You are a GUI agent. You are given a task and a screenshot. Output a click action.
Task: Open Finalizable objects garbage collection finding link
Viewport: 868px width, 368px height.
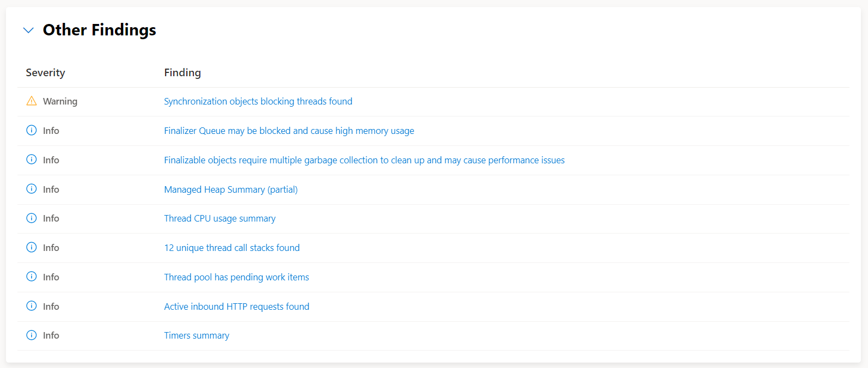point(364,160)
